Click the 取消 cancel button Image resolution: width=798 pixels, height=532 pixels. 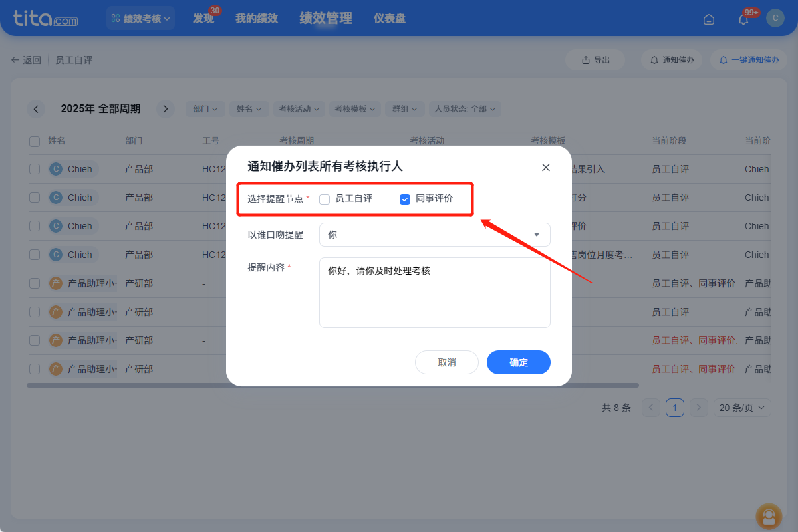click(446, 362)
